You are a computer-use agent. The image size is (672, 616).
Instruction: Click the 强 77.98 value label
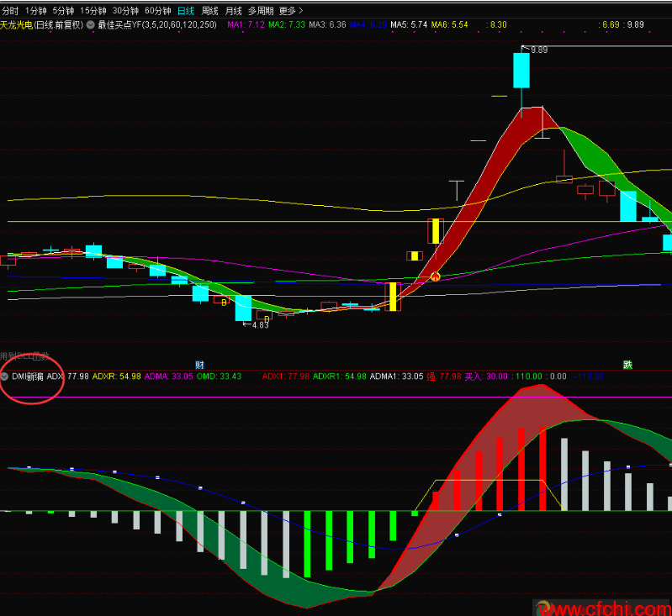pyautogui.click(x=444, y=376)
